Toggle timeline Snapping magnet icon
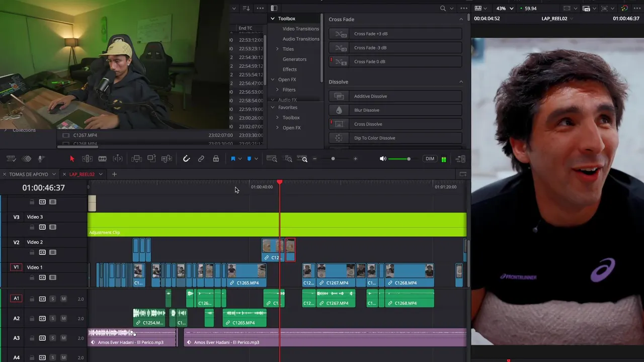644x362 pixels. [x=186, y=159]
